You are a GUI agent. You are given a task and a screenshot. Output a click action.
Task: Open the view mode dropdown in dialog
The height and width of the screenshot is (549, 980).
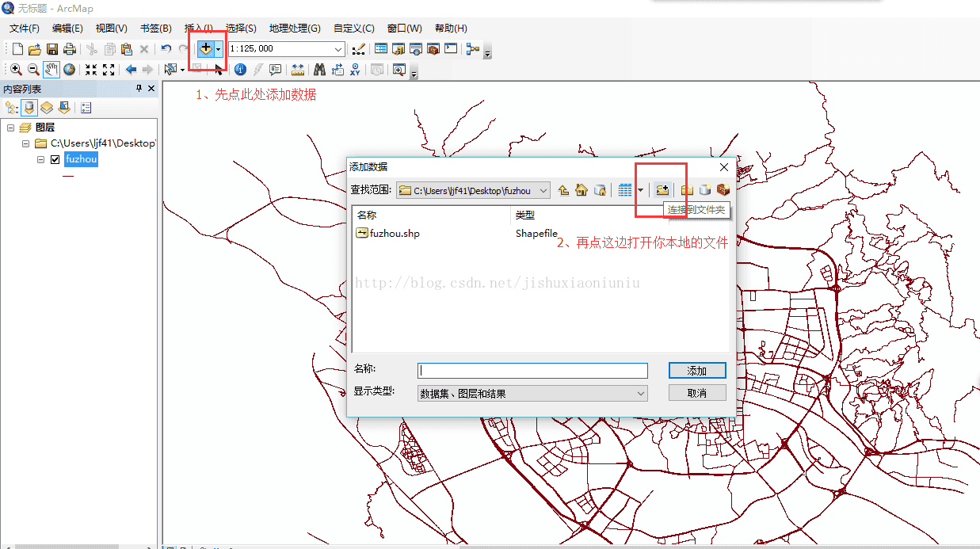pyautogui.click(x=640, y=190)
